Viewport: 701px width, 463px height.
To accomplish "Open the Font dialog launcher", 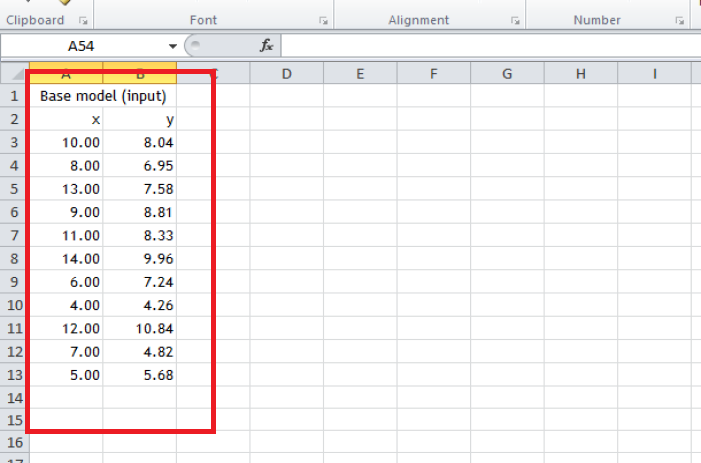I will pyautogui.click(x=323, y=21).
